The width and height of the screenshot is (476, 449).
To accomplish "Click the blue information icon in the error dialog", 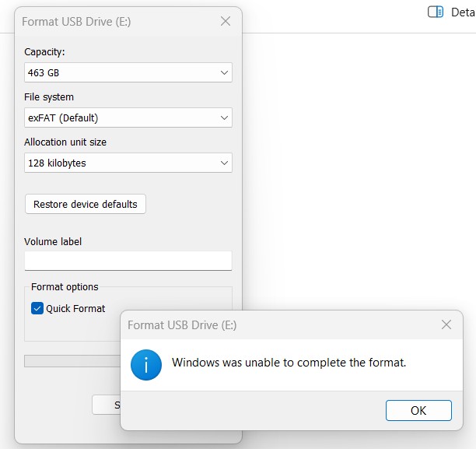I will (x=146, y=364).
